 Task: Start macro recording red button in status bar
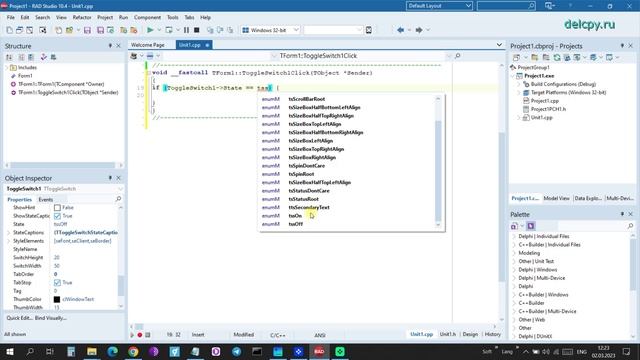pos(140,335)
